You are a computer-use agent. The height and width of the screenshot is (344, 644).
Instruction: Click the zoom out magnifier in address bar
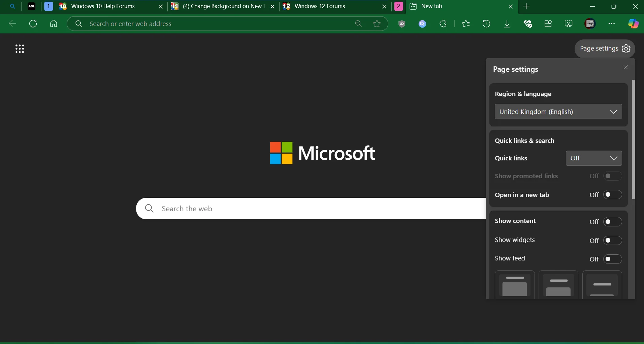358,24
